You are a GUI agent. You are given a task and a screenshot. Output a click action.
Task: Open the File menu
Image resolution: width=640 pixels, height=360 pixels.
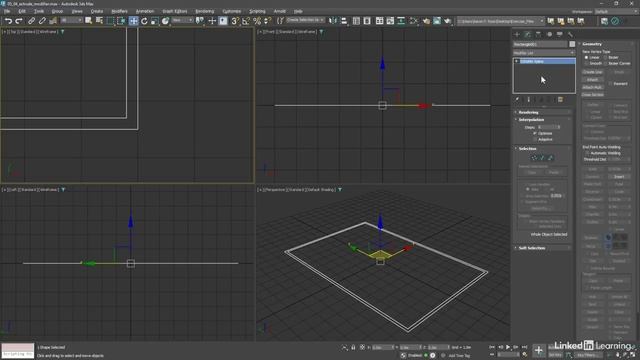pos(7,11)
